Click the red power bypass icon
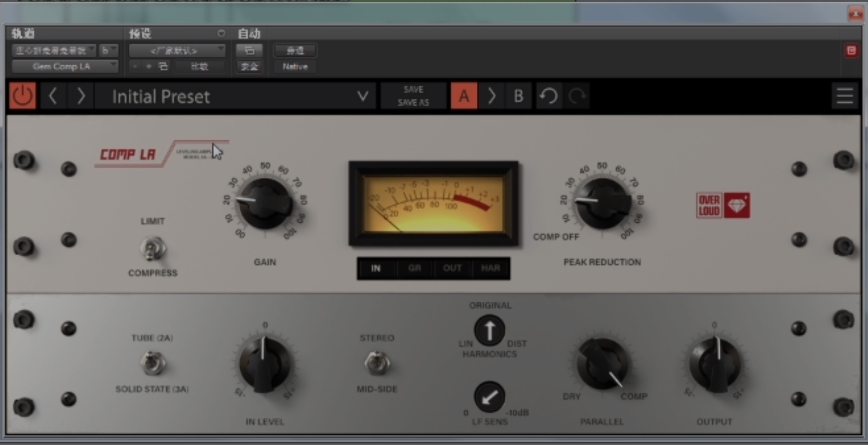Screen dimensions: 868x445 tap(22, 96)
